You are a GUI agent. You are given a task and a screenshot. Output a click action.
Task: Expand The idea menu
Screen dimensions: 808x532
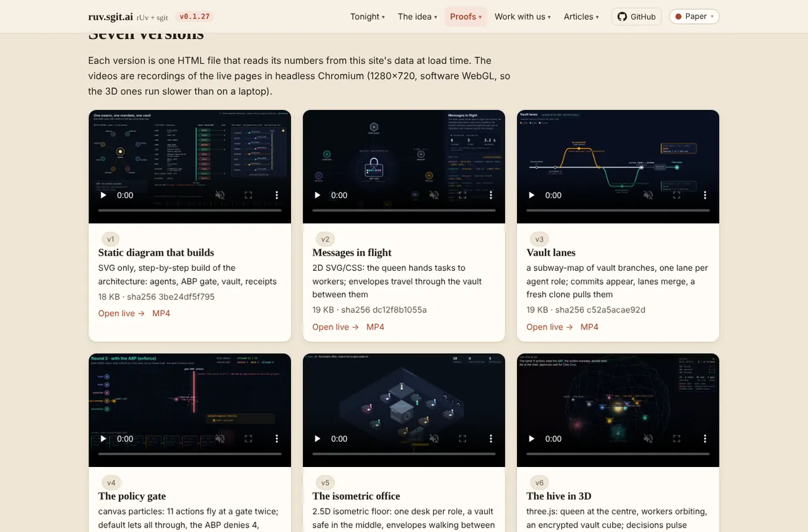417,16
